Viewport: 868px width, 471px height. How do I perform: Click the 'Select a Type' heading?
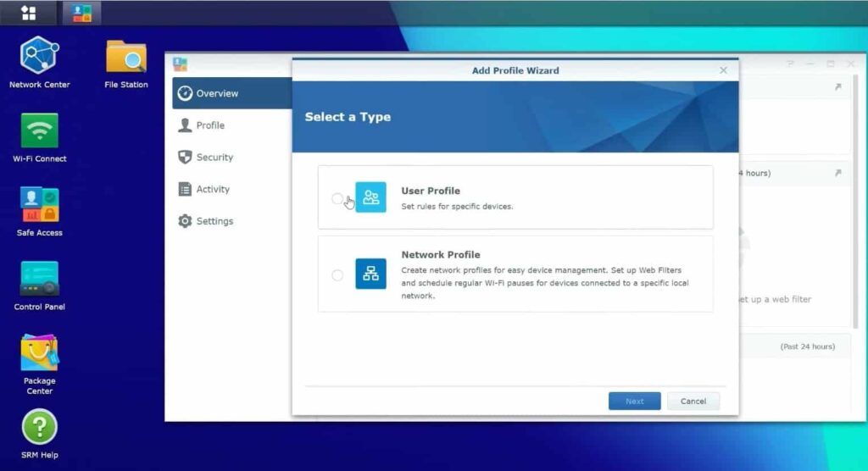[348, 117]
